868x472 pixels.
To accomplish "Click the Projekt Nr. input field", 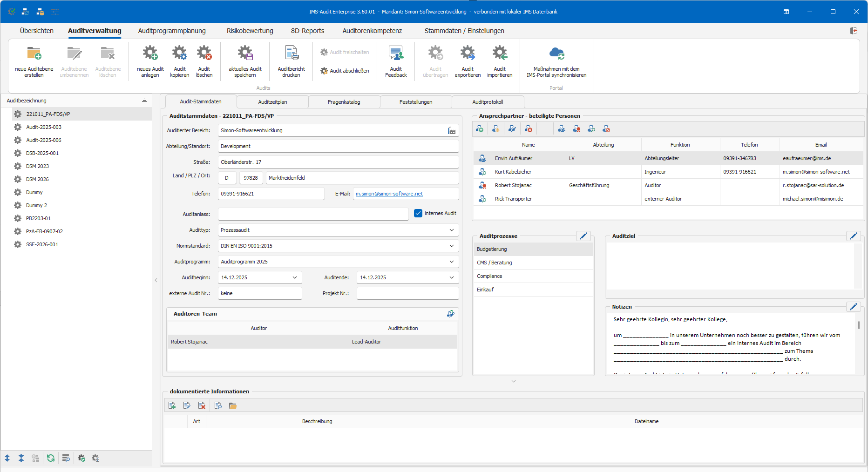I will pyautogui.click(x=407, y=293).
